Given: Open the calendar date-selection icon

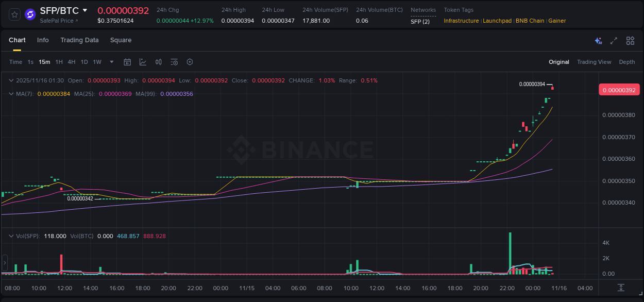Looking at the screenshot, I should (127, 62).
